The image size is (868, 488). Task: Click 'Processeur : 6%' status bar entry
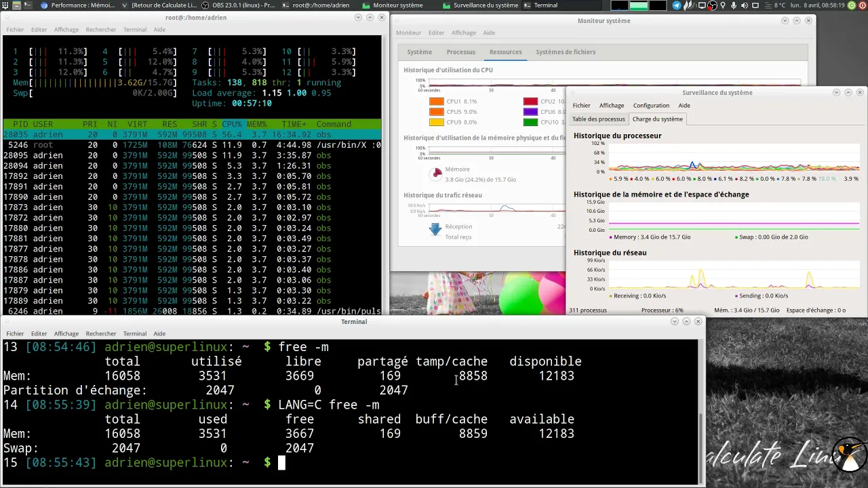(663, 310)
